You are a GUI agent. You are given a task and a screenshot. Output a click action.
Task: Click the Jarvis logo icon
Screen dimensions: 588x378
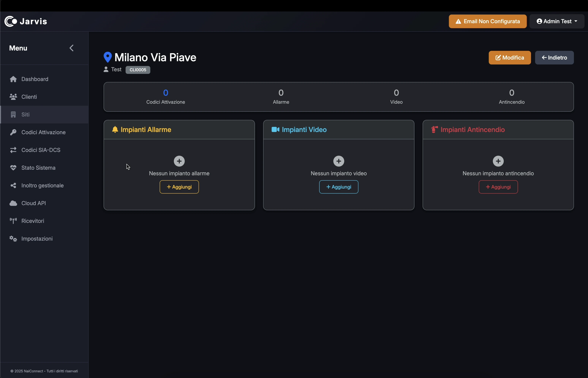[x=11, y=21]
